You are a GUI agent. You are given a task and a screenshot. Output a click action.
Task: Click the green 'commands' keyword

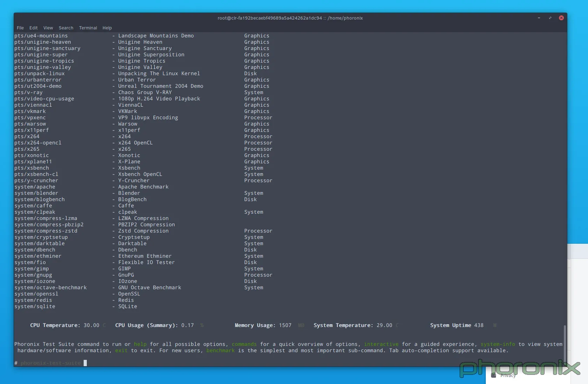point(244,344)
